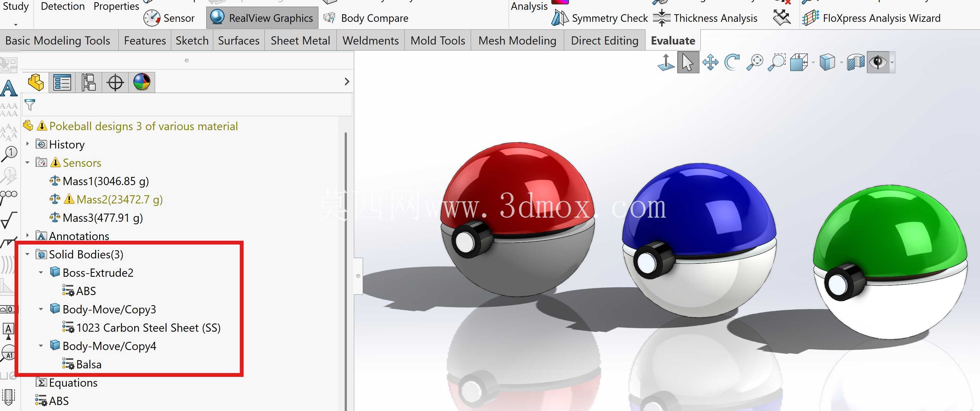Open the Display Style dropdown arrow
980x411 pixels.
point(841,62)
